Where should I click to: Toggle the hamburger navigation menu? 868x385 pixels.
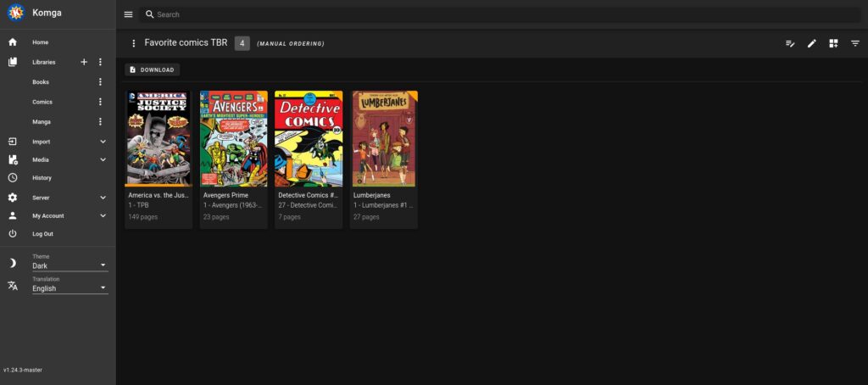pos(129,14)
